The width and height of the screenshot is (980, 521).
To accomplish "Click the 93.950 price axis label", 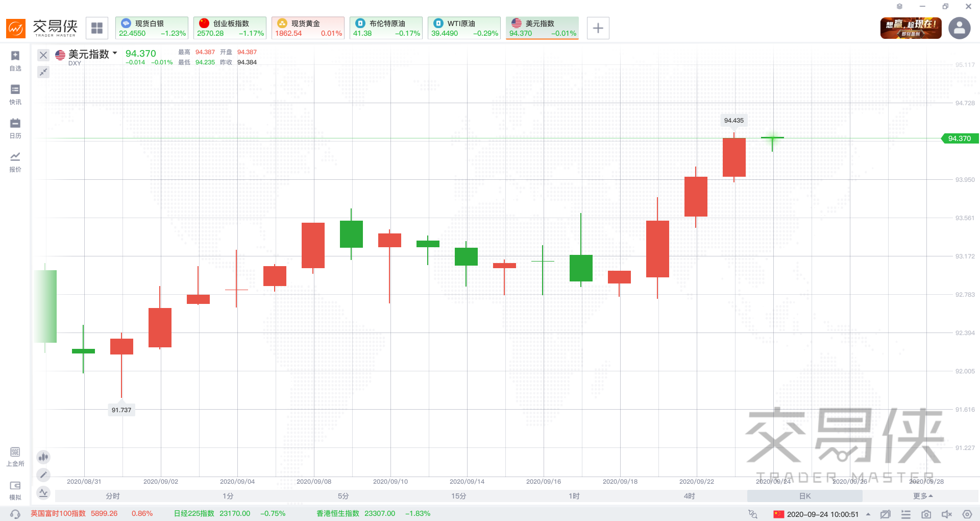I will (965, 180).
